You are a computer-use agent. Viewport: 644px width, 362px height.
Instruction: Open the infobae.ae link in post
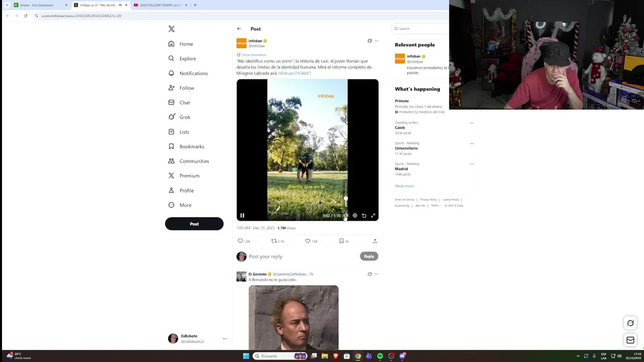[x=295, y=73]
